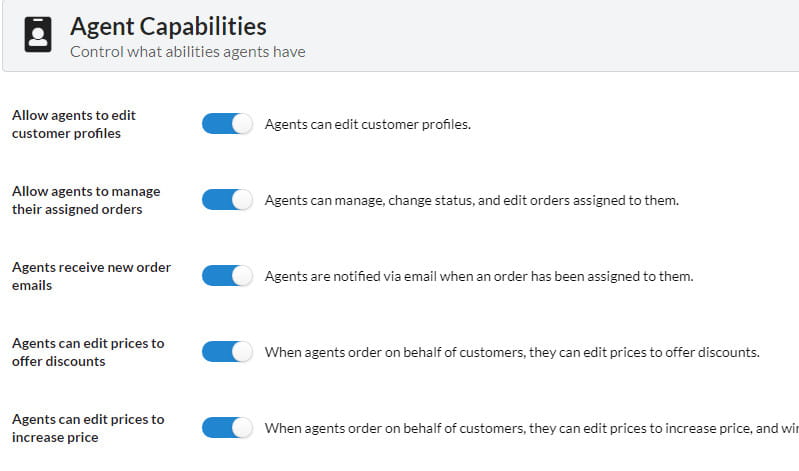Viewport: 799px width, 471px height.
Task: Disable agents editing customer profiles toggle
Action: (x=227, y=124)
